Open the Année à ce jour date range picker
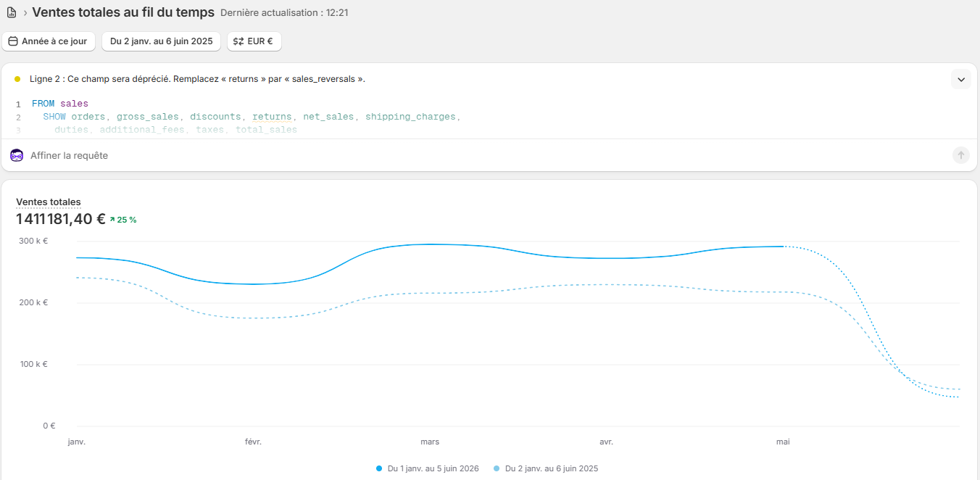 (x=49, y=41)
